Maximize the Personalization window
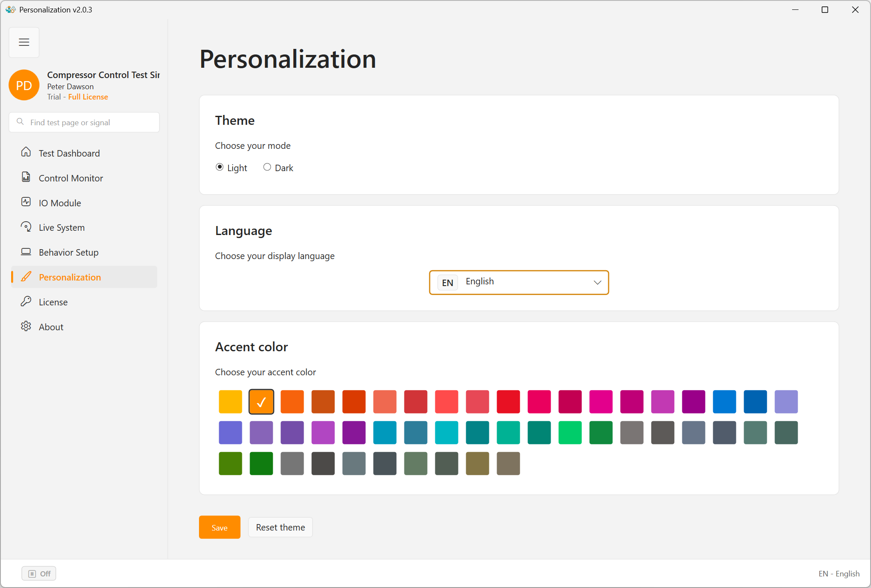871x588 pixels. (x=825, y=9)
